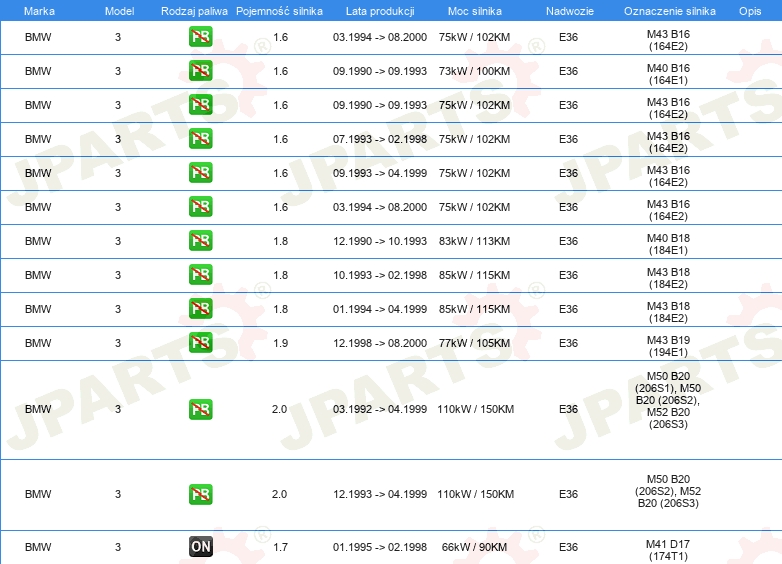Click engine code M40 B18 (184E1)
Image resolution: width=782 pixels, height=564 pixels.
click(x=668, y=244)
